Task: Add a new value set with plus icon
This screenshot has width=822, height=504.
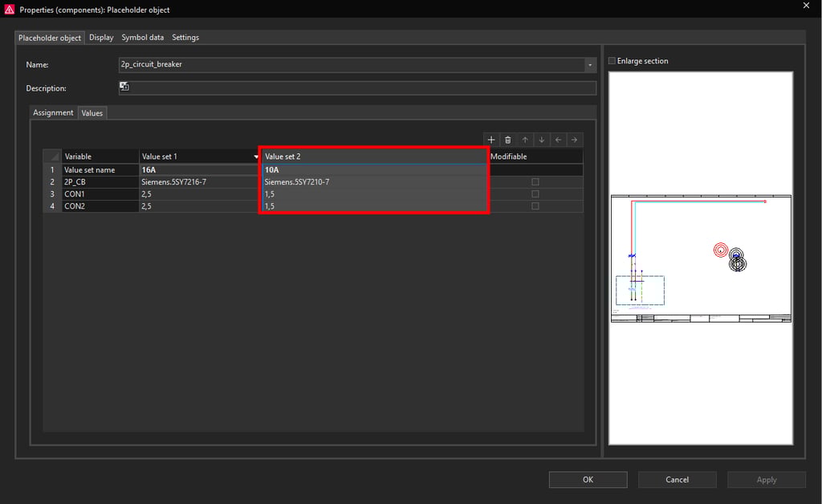Action: (491, 140)
